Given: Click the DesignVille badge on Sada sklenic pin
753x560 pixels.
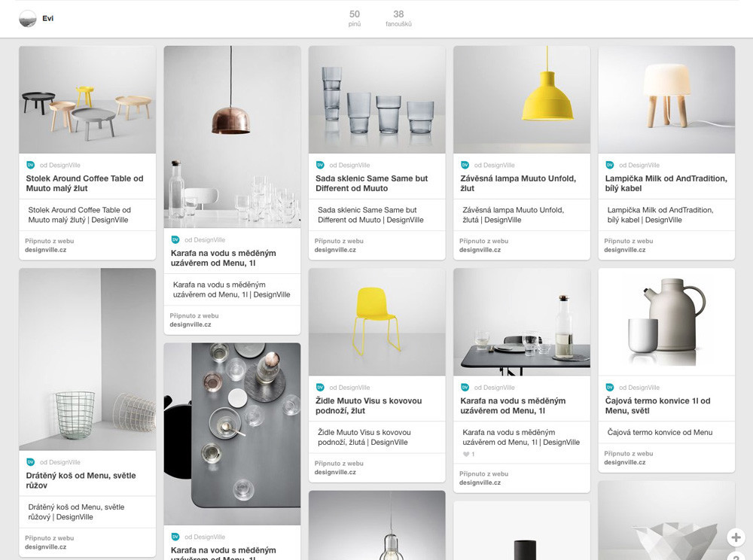Looking at the screenshot, I should pos(320,165).
